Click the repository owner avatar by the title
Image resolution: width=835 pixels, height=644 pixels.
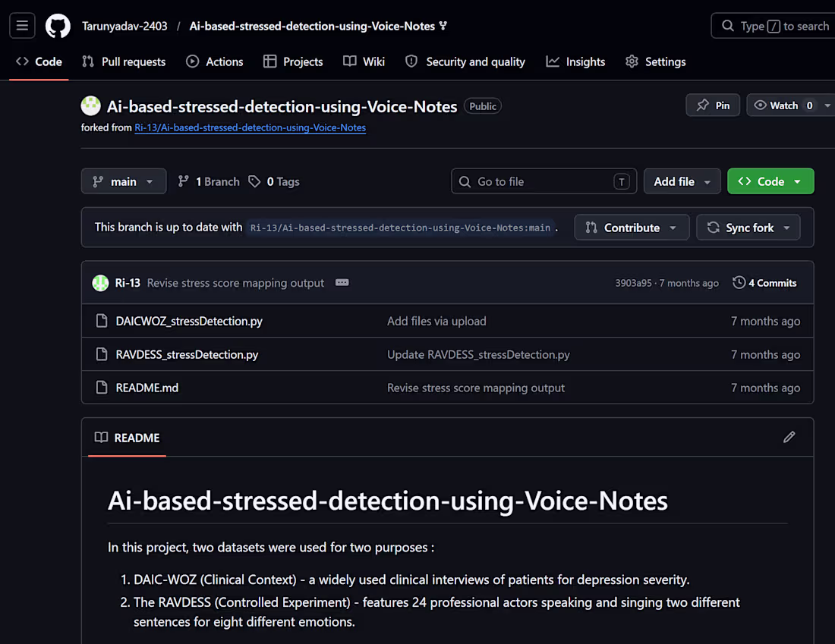click(90, 106)
